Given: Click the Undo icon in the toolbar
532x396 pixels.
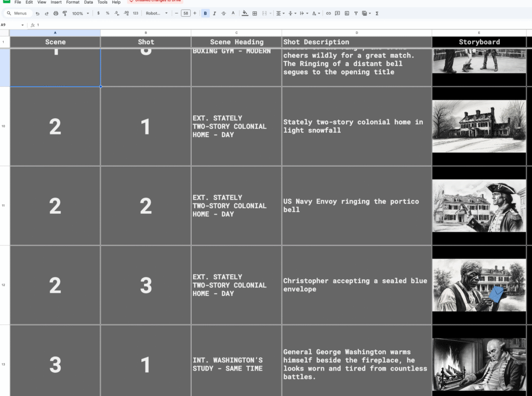Looking at the screenshot, I should (x=37, y=13).
